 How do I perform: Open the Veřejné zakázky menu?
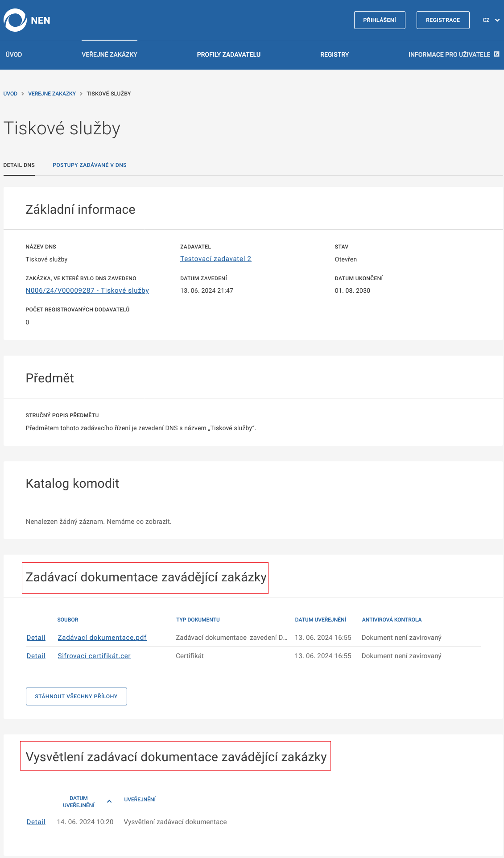[109, 54]
